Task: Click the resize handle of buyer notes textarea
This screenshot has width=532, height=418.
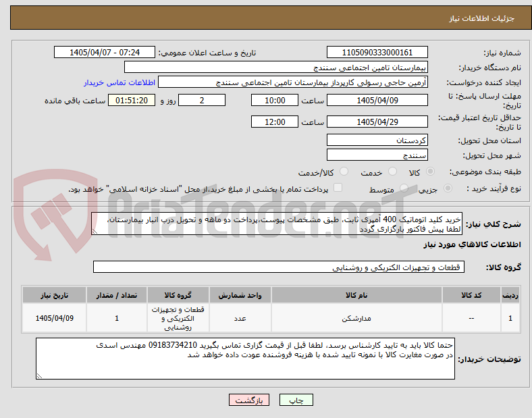Action: 39,375
